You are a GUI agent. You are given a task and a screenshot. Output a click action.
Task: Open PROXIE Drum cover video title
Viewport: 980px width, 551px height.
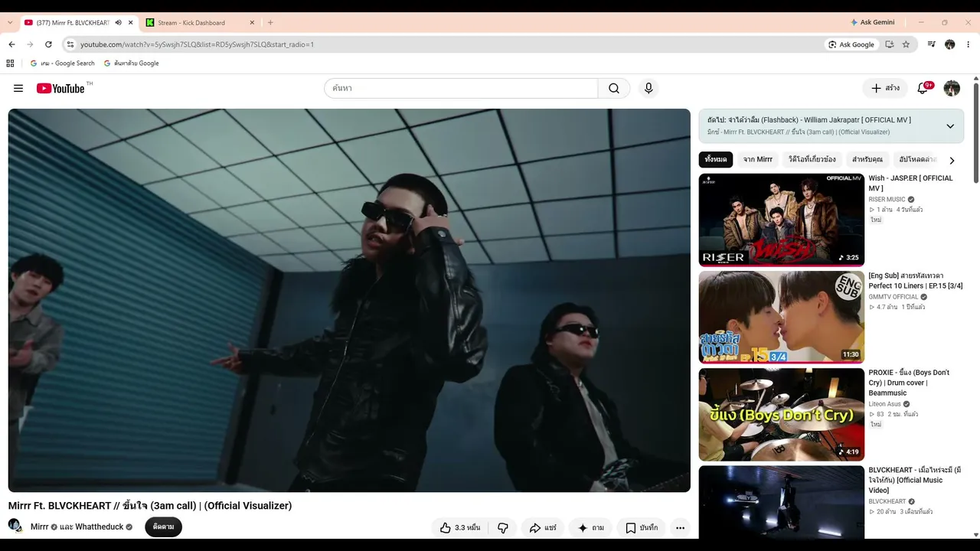tap(909, 383)
